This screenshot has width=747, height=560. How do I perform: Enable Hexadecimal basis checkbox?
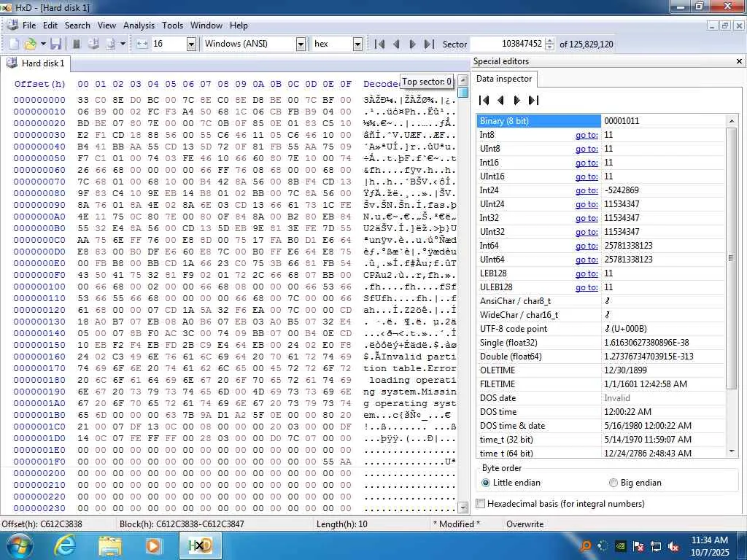[481, 503]
